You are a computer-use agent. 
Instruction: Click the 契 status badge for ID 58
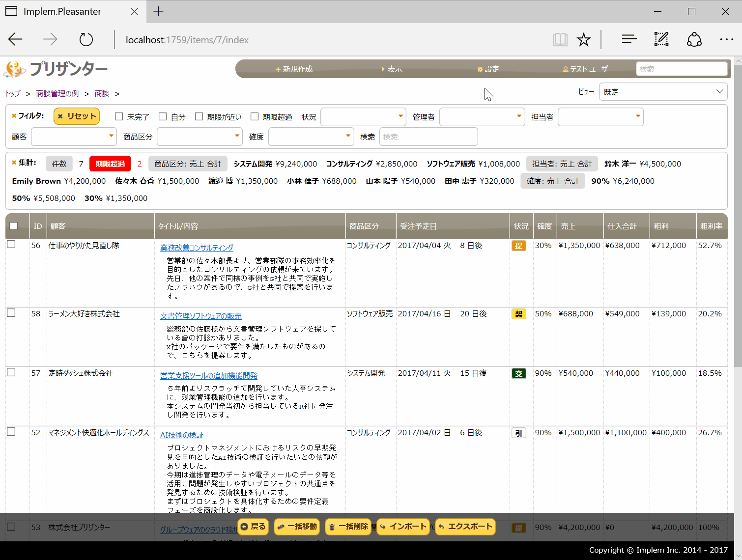pos(518,314)
